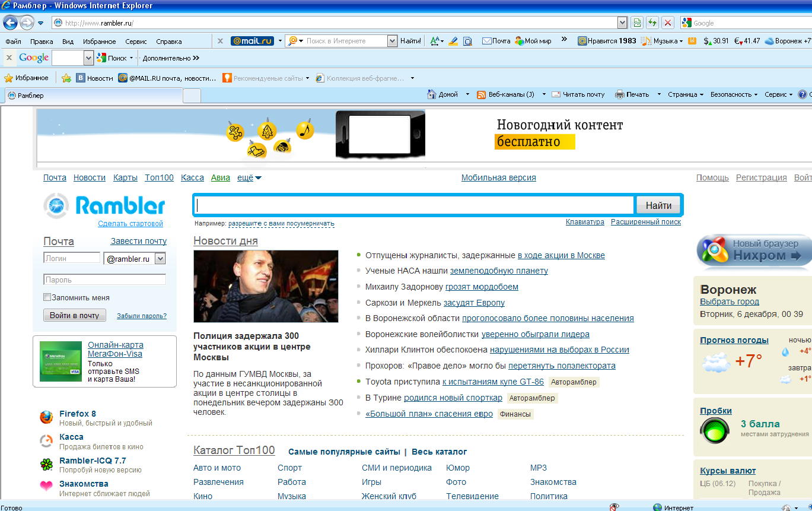Click the add-to-favorites bar star icon
Viewport: 812px width, 511px height.
(x=66, y=78)
